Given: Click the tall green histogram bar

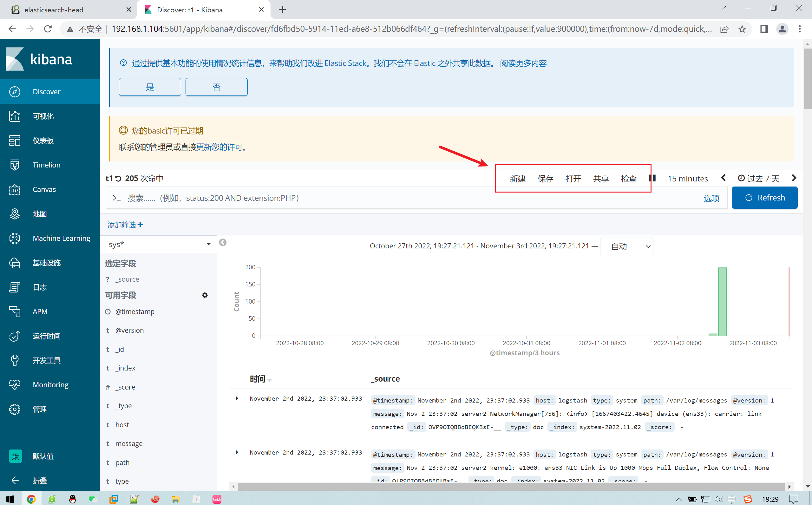Looking at the screenshot, I should coord(723,302).
